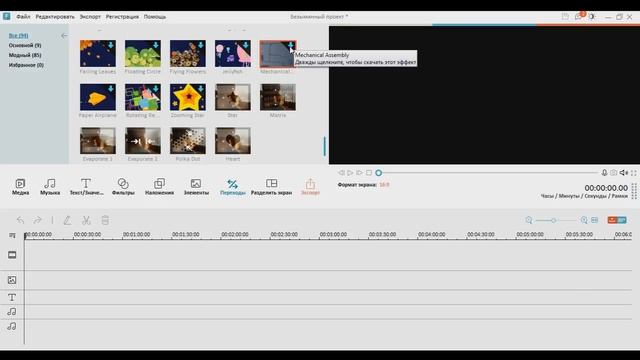Open the Помощь menu

click(155, 17)
